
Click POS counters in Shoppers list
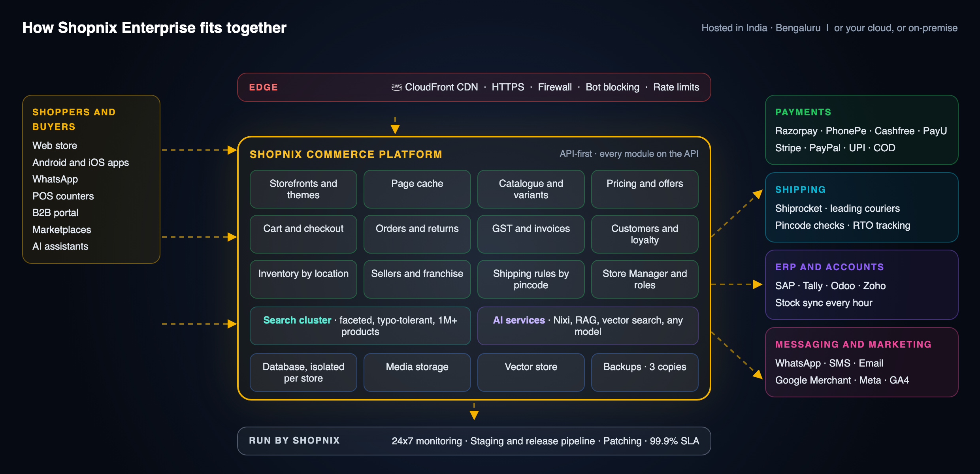pos(63,196)
